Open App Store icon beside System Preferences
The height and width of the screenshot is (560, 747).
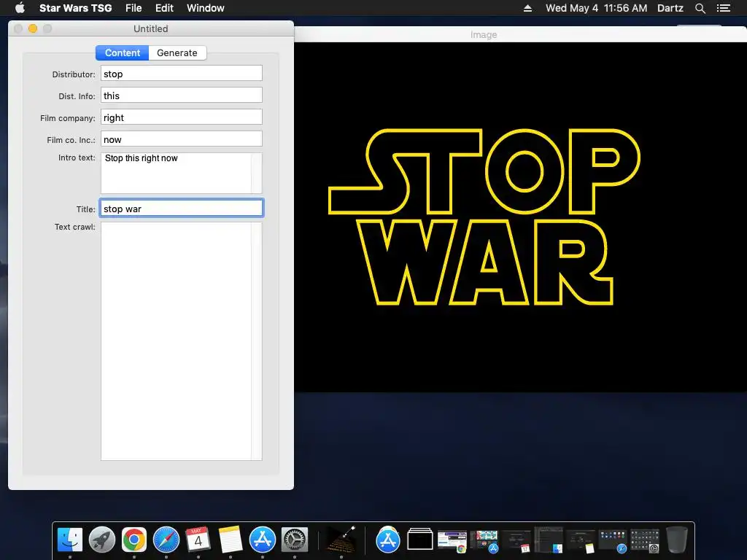click(263, 540)
